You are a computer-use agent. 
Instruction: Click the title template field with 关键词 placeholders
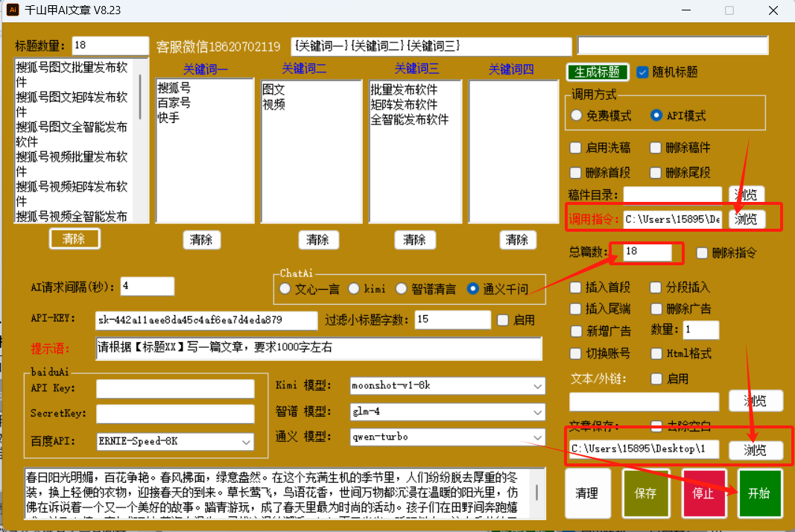(x=431, y=46)
